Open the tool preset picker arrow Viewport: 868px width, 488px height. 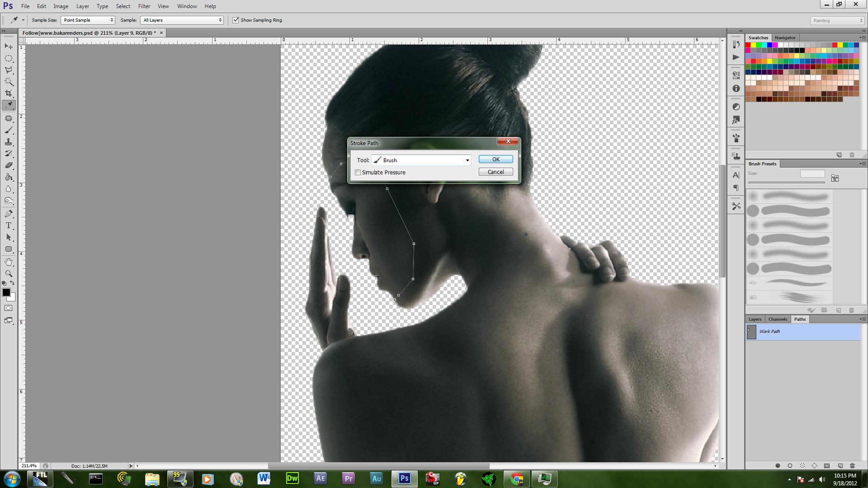click(x=23, y=20)
